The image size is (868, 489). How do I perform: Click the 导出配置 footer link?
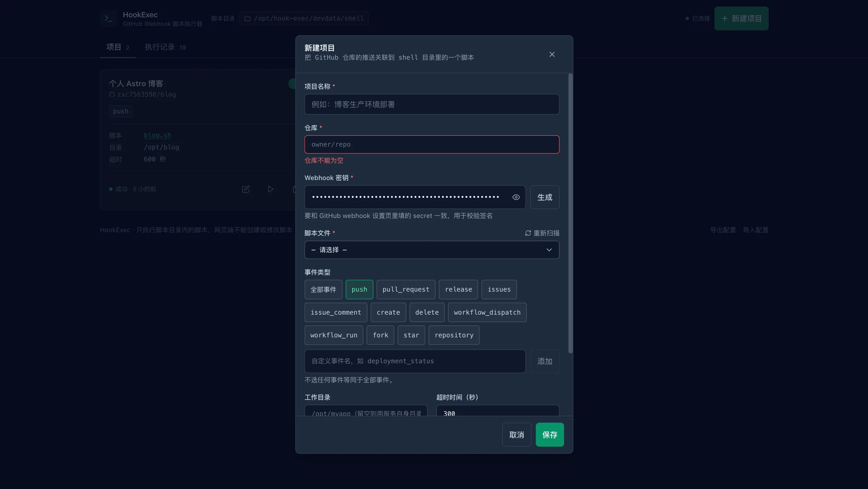coord(723,230)
